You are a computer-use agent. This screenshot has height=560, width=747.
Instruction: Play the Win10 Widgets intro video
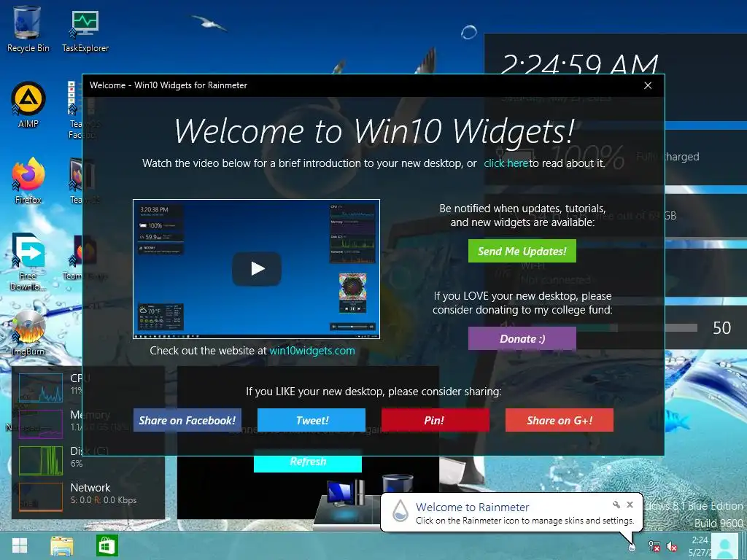(256, 268)
